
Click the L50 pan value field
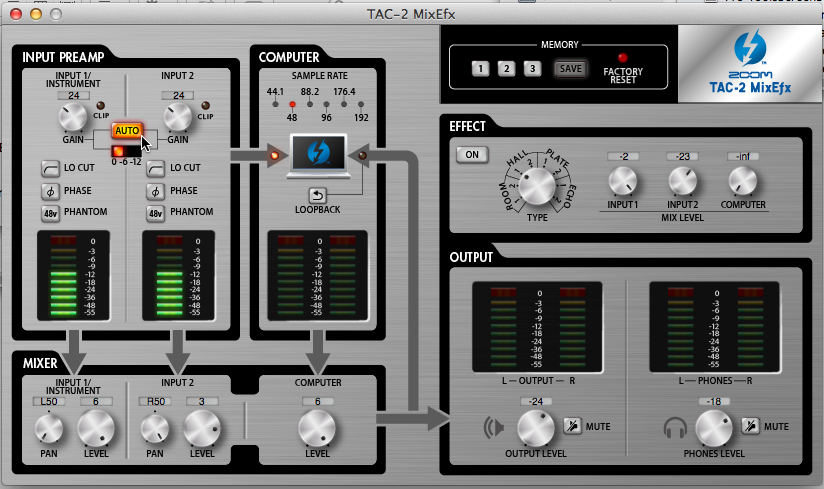pos(49,401)
